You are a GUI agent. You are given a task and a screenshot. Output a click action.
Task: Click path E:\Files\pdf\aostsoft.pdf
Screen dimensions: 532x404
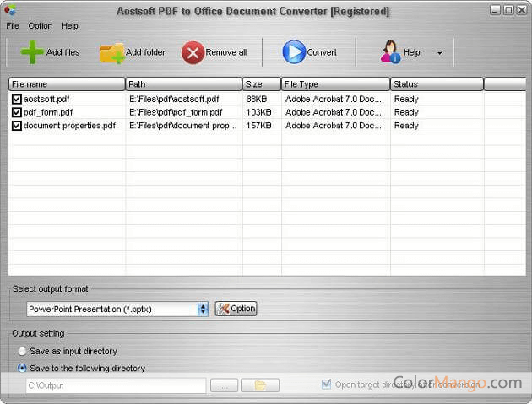[174, 99]
